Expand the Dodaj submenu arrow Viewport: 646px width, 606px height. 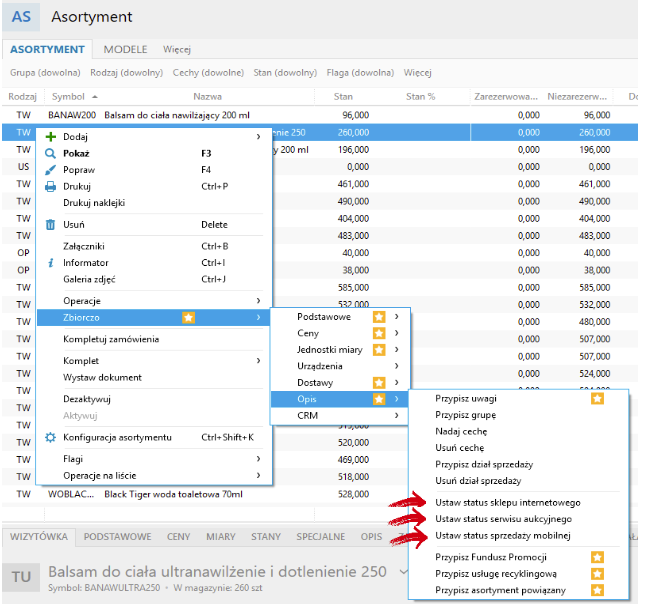coord(258,136)
